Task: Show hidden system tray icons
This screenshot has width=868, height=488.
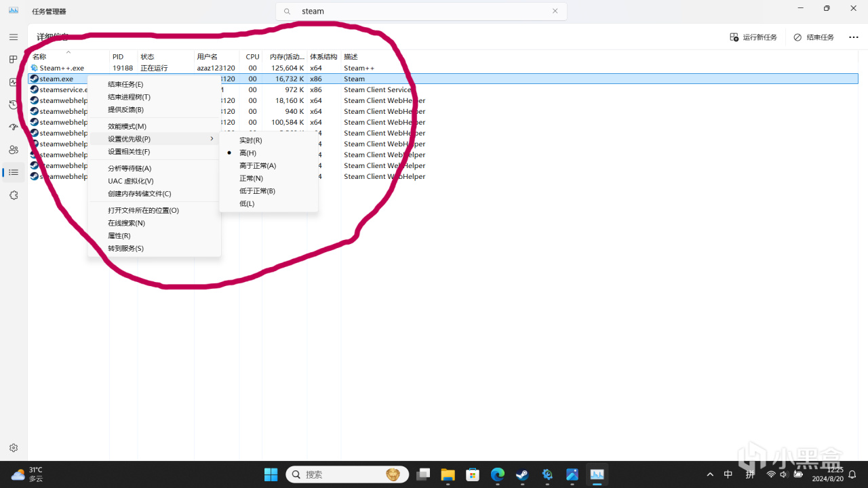Action: (710, 474)
